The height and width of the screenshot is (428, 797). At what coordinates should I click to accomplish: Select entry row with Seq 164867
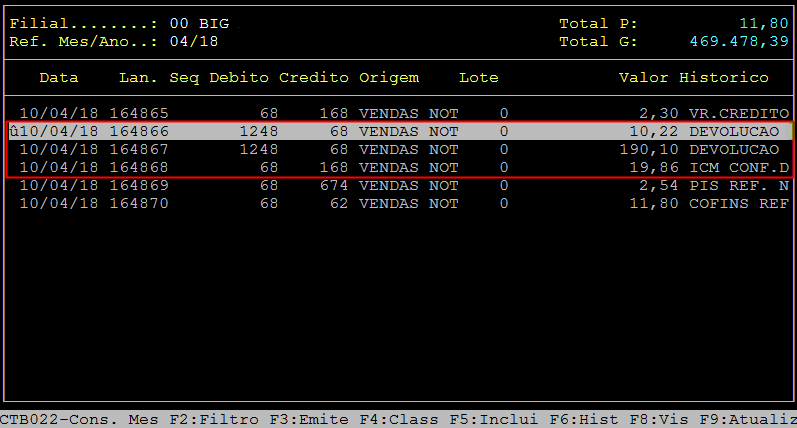[x=400, y=149]
